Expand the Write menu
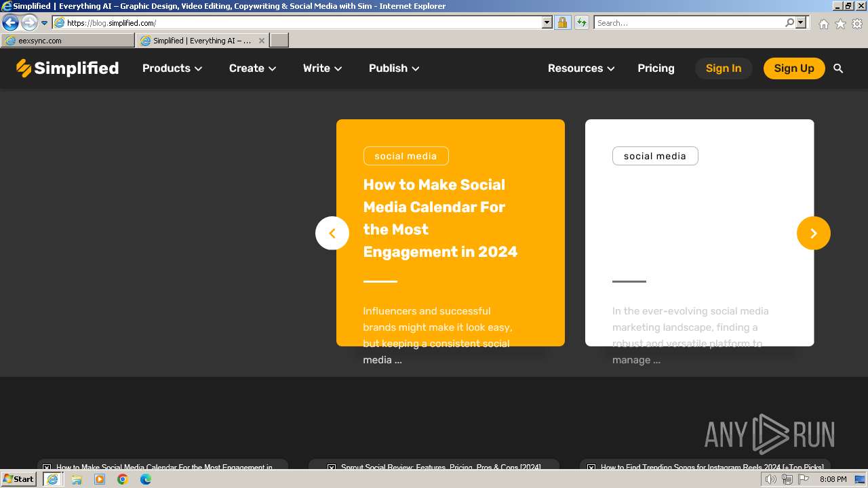The image size is (868, 488). pos(322,68)
